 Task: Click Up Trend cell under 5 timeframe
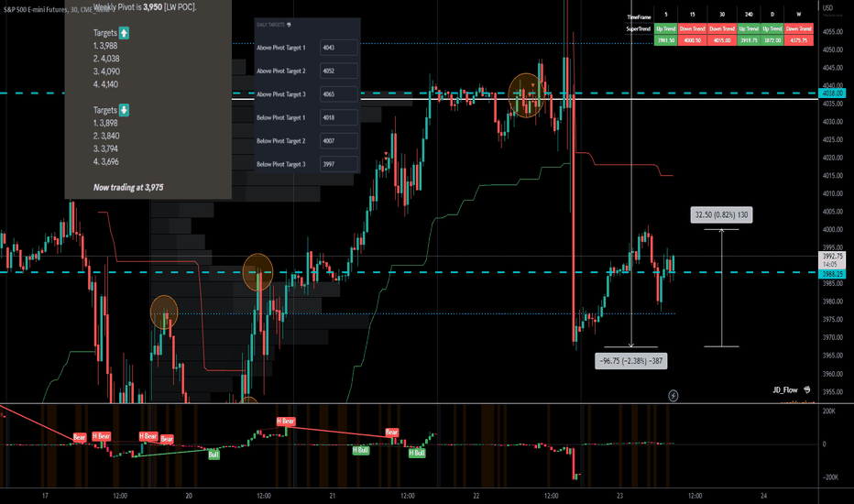(x=665, y=29)
